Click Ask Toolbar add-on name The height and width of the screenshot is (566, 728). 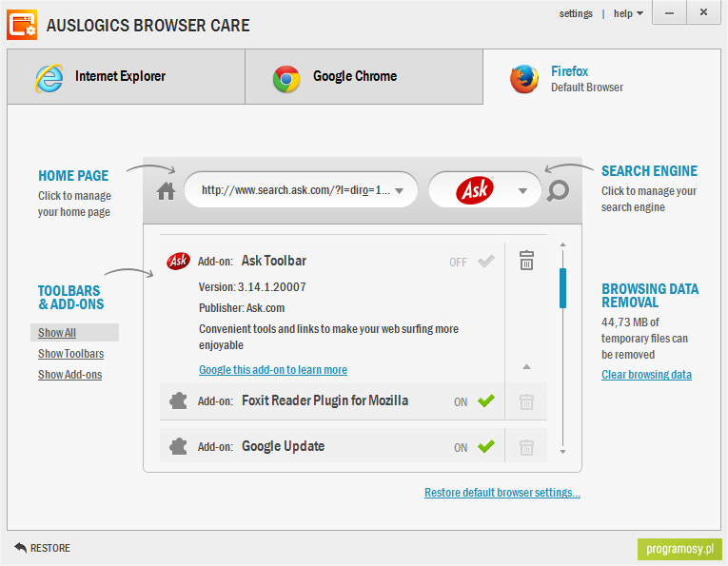tap(274, 261)
